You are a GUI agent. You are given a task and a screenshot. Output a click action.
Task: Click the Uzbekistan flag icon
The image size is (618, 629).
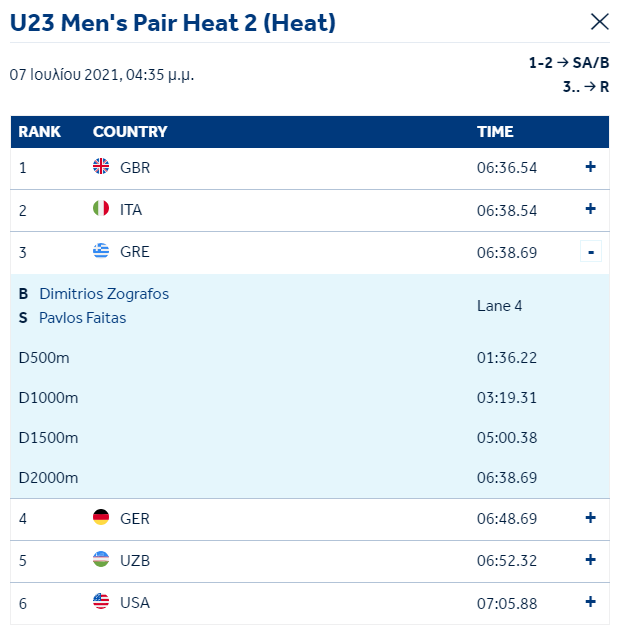pyautogui.click(x=101, y=559)
